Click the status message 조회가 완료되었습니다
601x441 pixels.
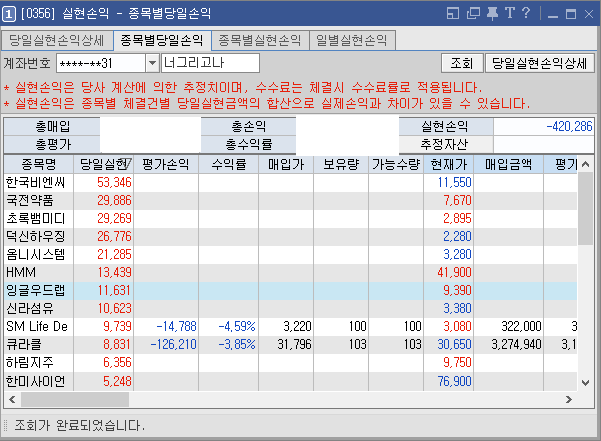(80, 425)
